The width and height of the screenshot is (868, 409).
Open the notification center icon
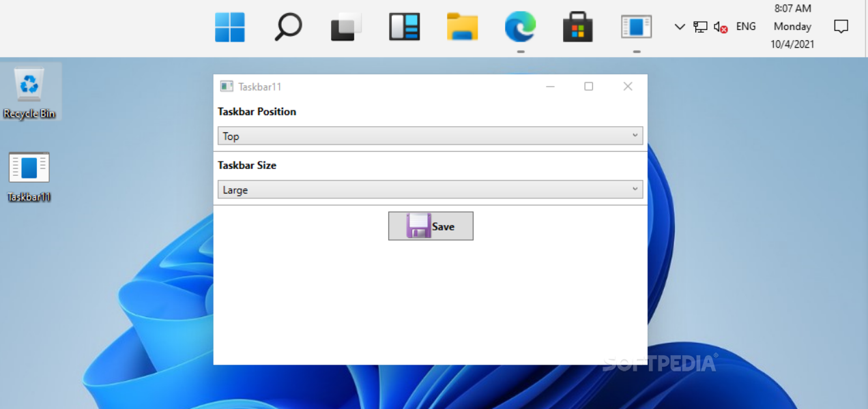pyautogui.click(x=841, y=27)
